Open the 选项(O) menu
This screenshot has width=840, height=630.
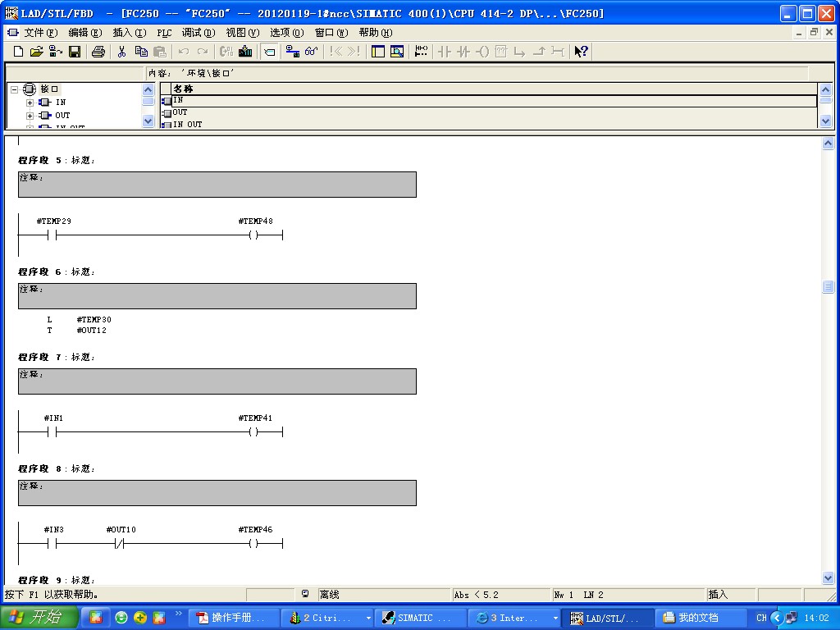point(286,33)
